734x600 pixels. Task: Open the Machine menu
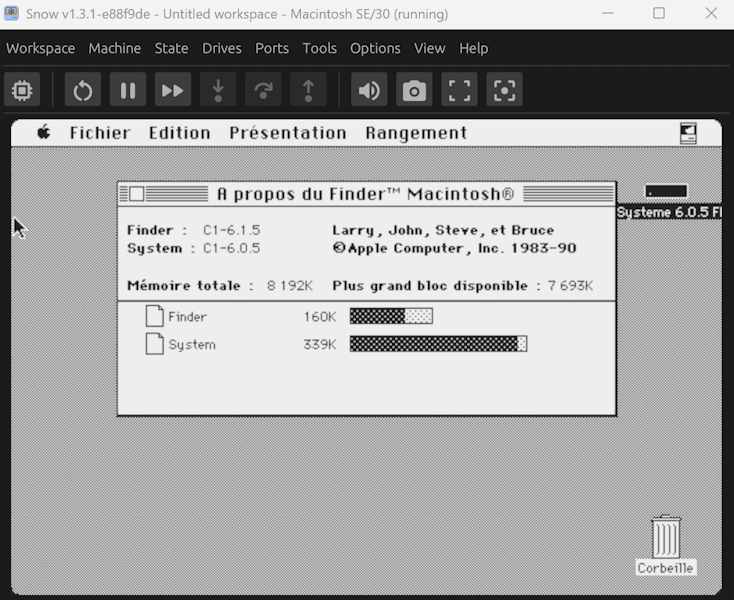tap(115, 48)
